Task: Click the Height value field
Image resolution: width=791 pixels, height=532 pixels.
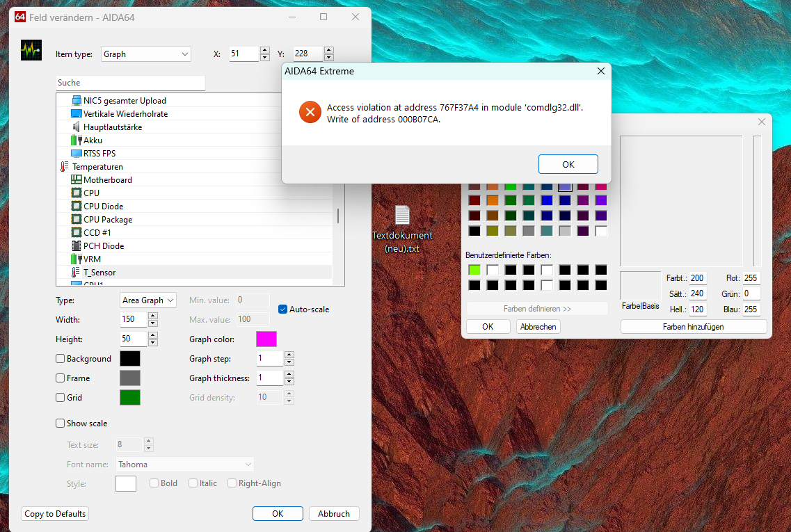Action: click(x=133, y=339)
